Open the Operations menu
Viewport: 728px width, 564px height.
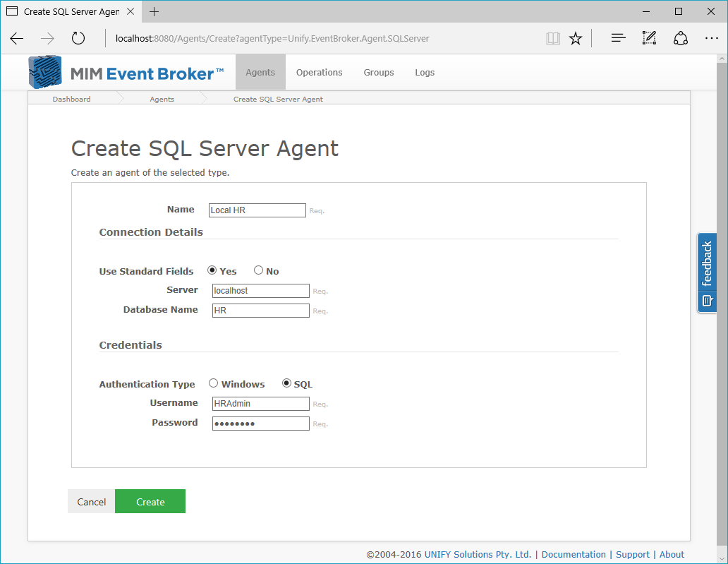(x=320, y=73)
